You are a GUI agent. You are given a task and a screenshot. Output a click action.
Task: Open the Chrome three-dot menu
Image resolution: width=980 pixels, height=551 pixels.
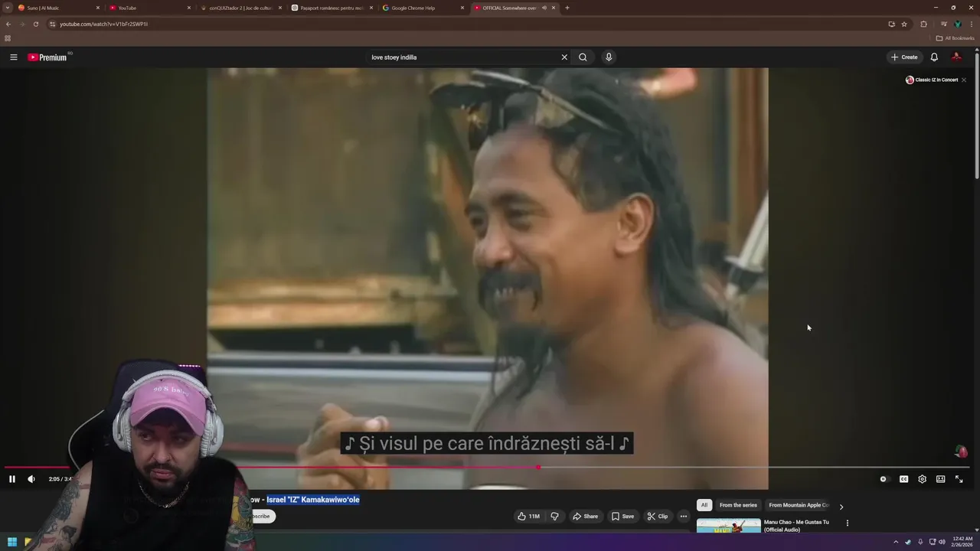pyautogui.click(x=971, y=24)
